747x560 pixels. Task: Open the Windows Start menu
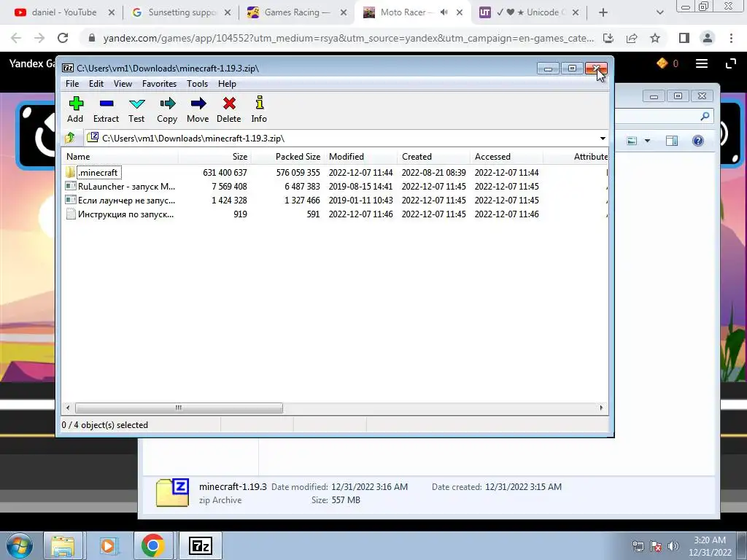pos(20,545)
